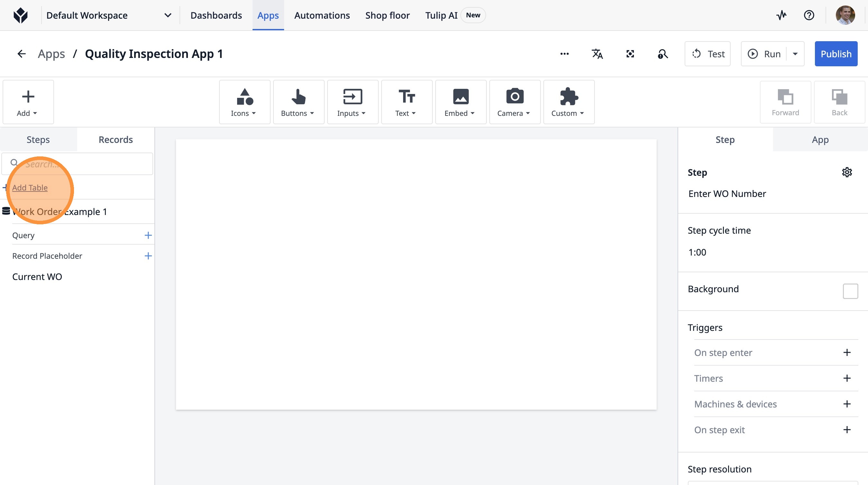
Task: Click the step settings gear icon
Action: 847,172
